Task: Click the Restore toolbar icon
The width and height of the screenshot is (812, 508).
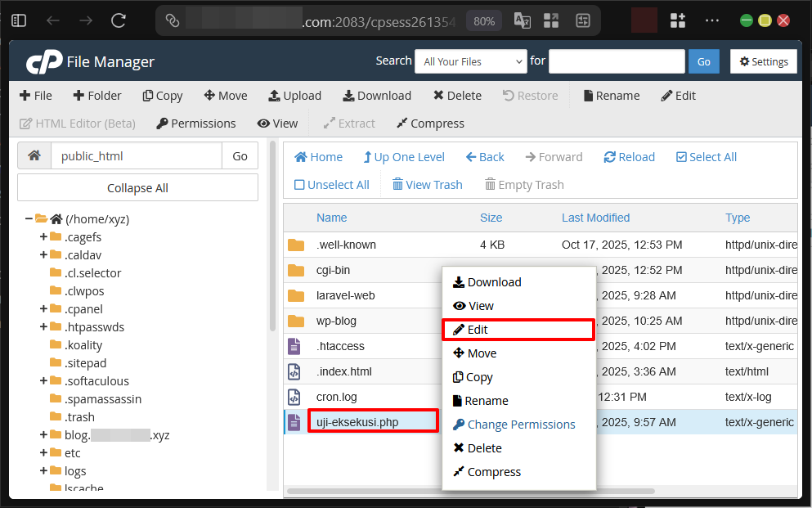Action: coord(530,96)
